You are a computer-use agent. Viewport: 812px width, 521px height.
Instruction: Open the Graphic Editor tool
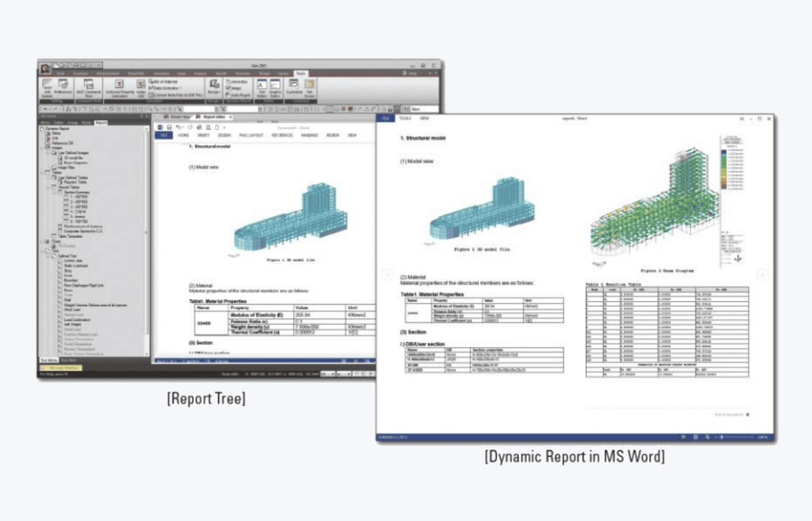tap(275, 89)
